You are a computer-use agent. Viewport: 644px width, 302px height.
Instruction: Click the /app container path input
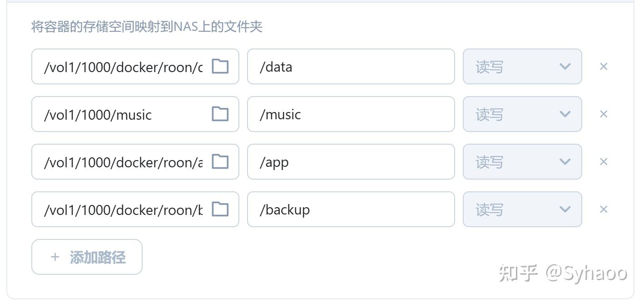pyautogui.click(x=351, y=162)
